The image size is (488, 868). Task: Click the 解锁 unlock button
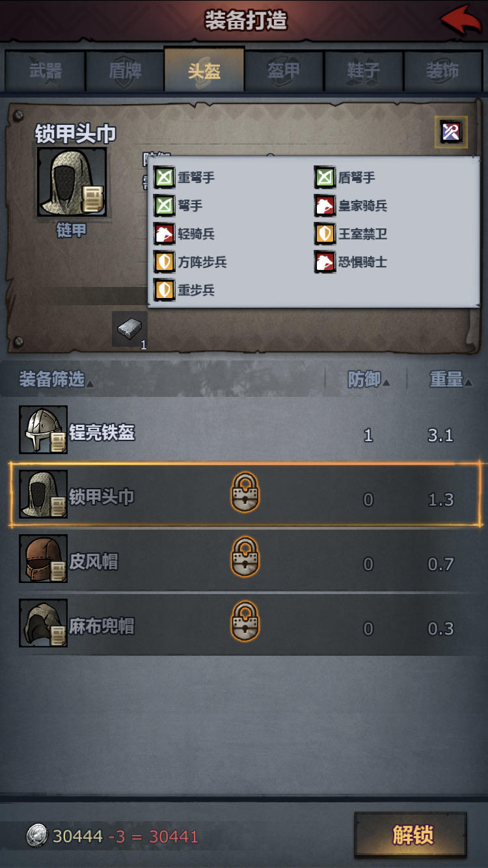(x=411, y=835)
